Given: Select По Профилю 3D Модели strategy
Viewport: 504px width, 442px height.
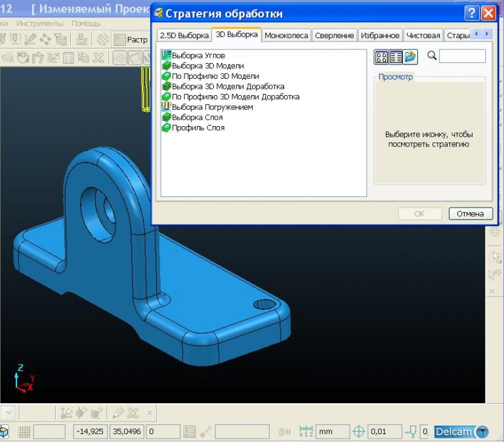Looking at the screenshot, I should coord(215,76).
